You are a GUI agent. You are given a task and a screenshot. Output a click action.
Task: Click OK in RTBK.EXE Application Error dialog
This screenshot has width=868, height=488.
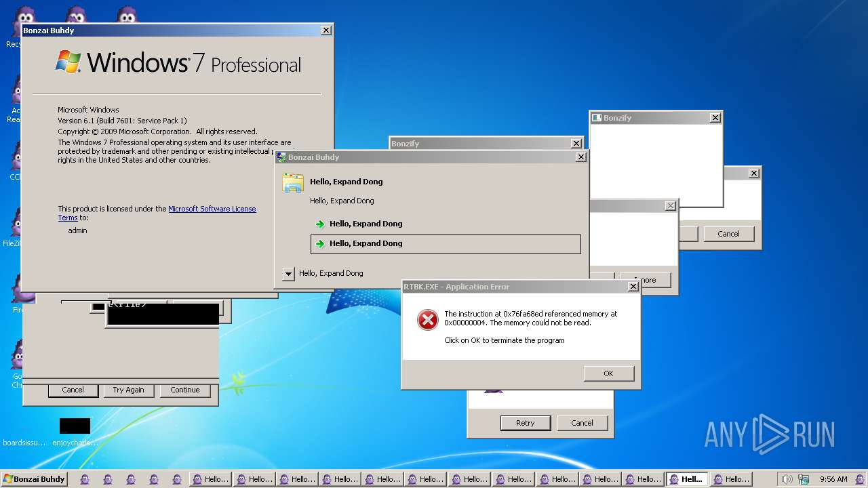pos(608,373)
